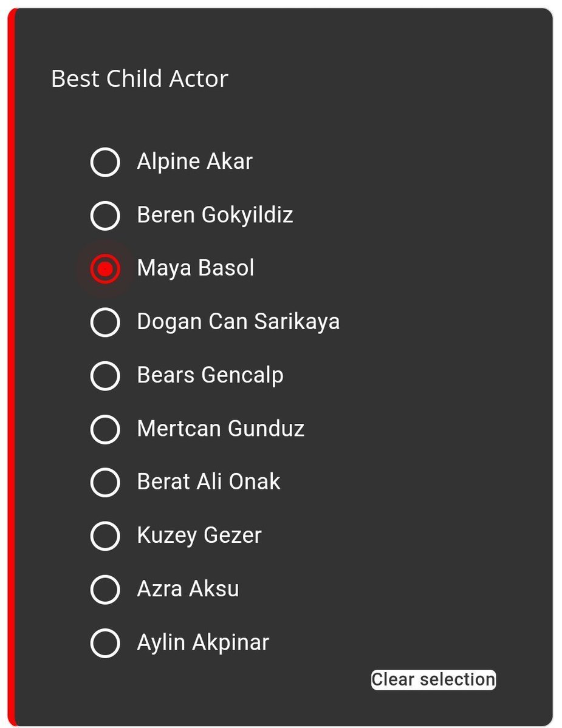Click the Alpine Akar name label
Image resolution: width=562 pixels, height=728 pixels.
pyautogui.click(x=194, y=162)
